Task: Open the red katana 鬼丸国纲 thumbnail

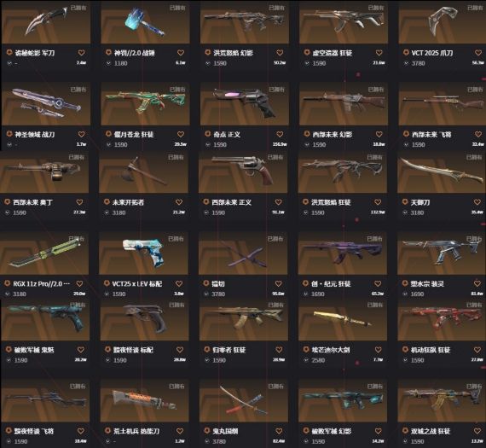Action: 243,400
